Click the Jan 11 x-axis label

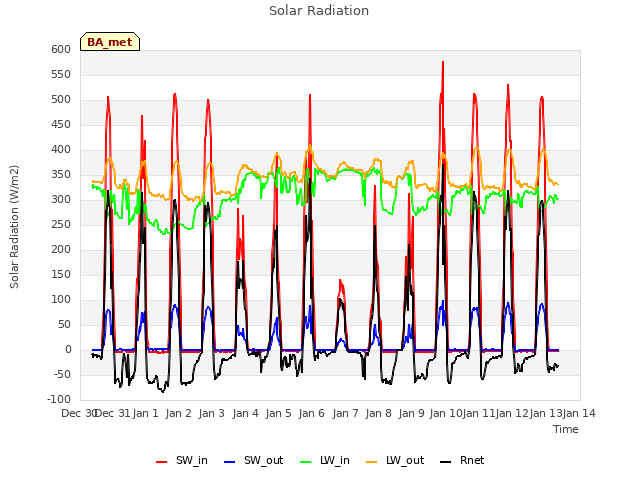click(479, 413)
